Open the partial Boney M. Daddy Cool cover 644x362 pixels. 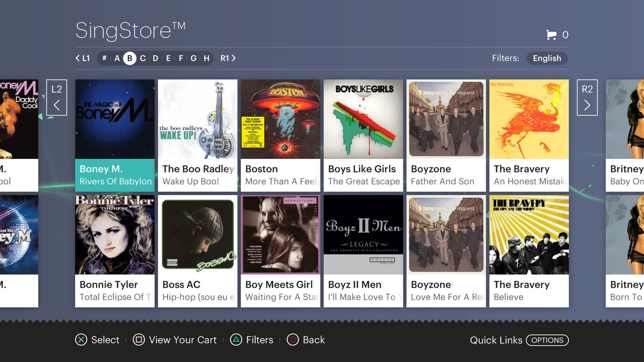tap(19, 119)
